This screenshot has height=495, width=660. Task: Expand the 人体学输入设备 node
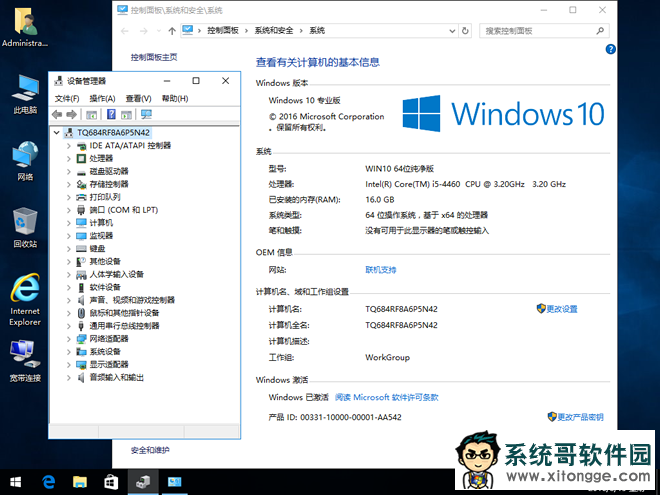[69, 275]
